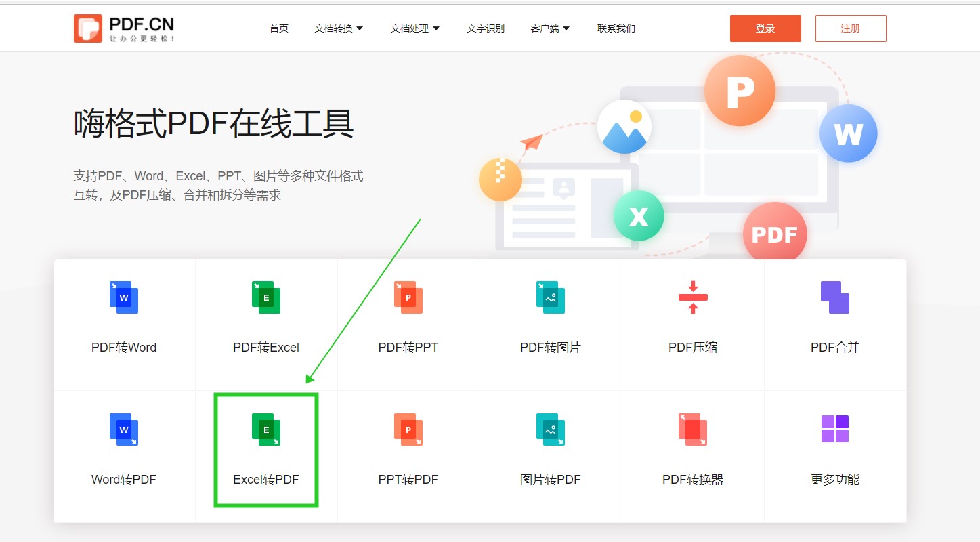Select the PDF压缩 compress icon
Viewport: 980px width, 542px height.
692,297
